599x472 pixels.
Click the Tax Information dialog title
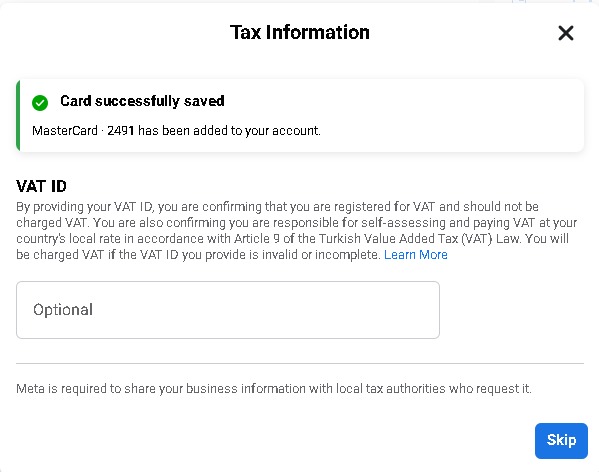click(300, 32)
